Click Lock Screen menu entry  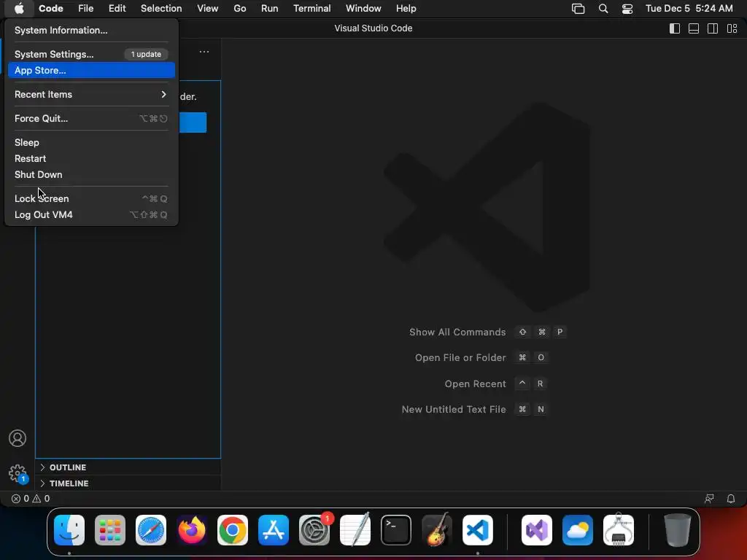pyautogui.click(x=91, y=198)
